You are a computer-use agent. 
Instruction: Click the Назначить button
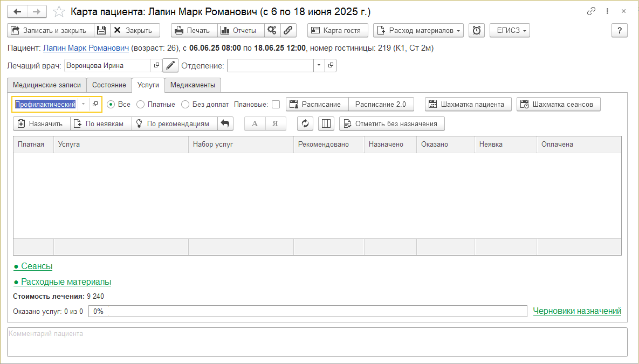[x=42, y=123]
